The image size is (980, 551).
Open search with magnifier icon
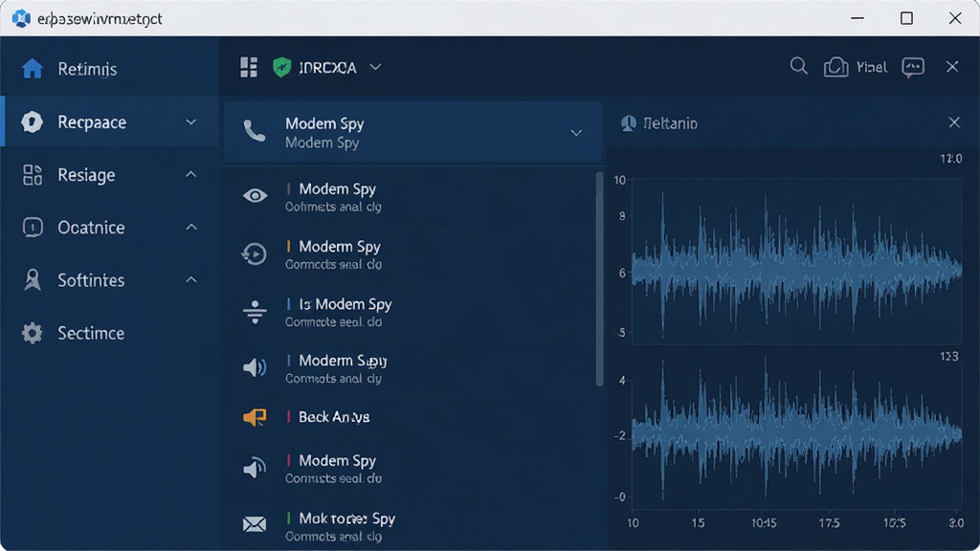(798, 66)
